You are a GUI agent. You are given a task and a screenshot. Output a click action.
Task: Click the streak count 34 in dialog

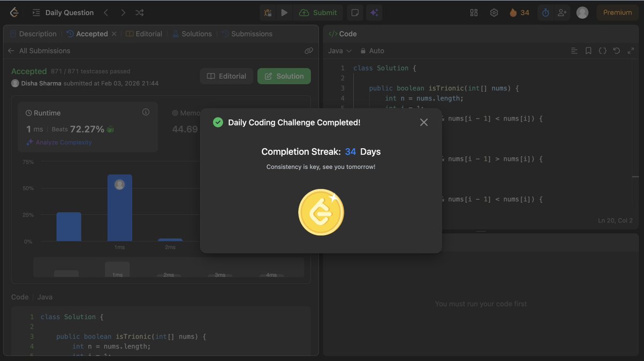tap(350, 152)
